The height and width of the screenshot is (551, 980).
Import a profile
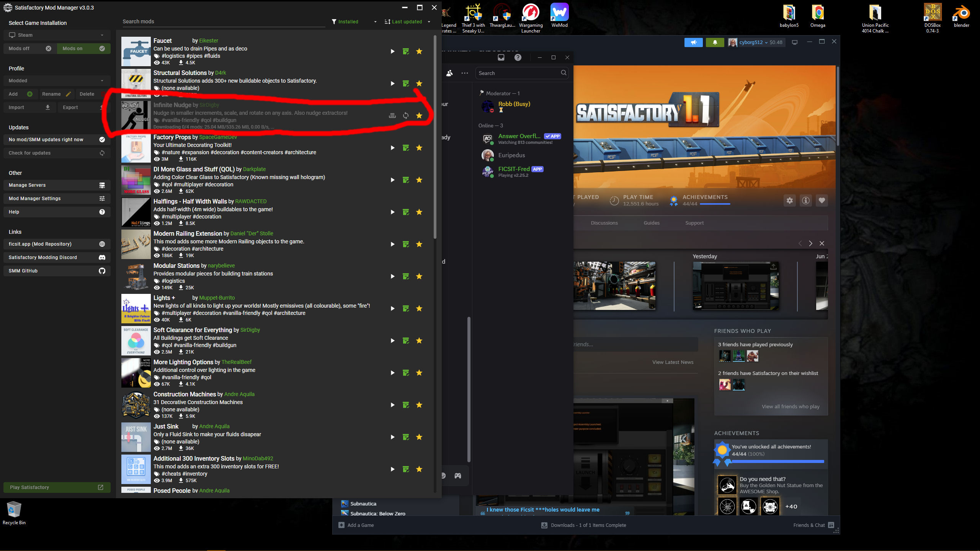tap(29, 108)
